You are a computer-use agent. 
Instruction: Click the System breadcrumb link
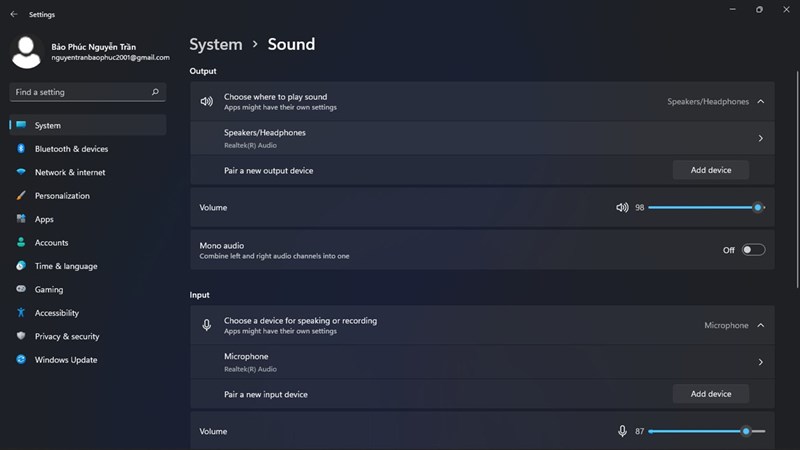pos(216,44)
